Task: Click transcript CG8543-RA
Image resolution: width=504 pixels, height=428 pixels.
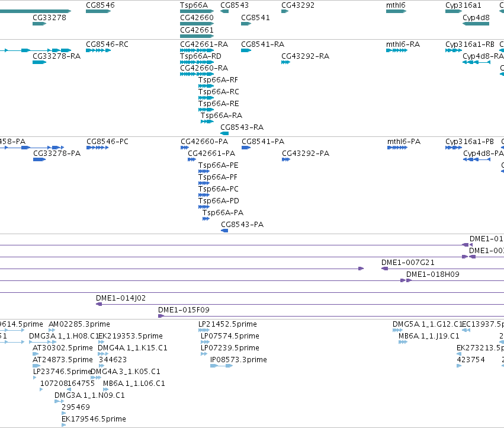Action: [224, 133]
